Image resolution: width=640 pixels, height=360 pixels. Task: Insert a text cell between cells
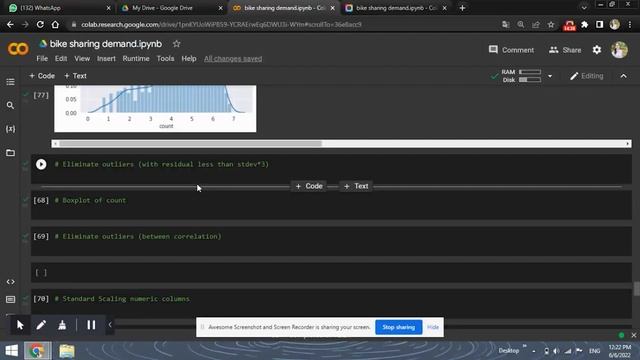(x=356, y=186)
